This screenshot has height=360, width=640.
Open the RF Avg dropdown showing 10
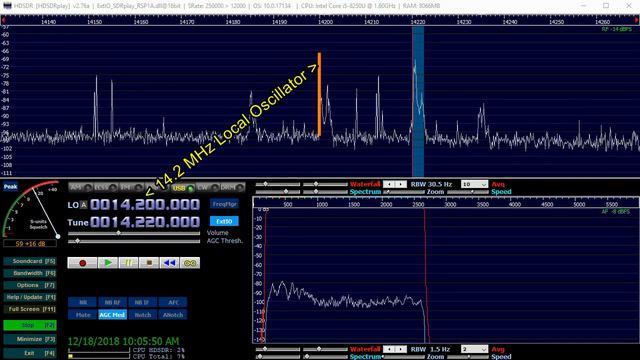(474, 184)
